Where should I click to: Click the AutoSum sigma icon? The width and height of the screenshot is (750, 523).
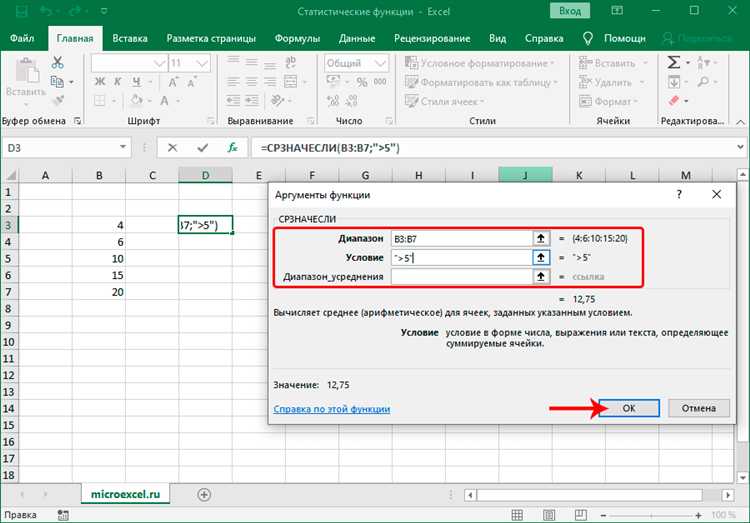click(673, 62)
